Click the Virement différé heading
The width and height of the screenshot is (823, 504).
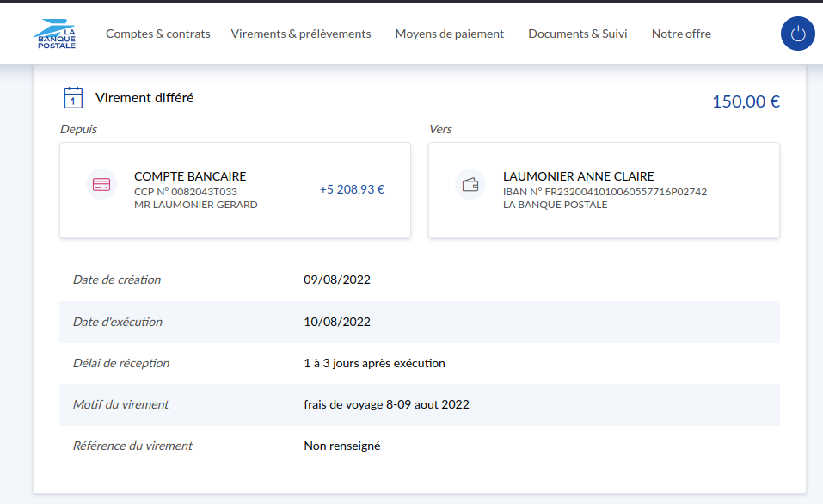click(x=144, y=98)
